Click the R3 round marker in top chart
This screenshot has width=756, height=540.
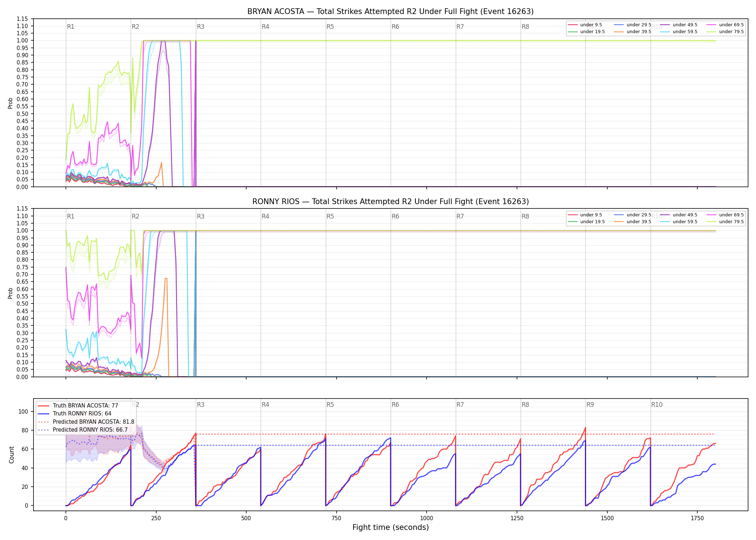coord(201,27)
